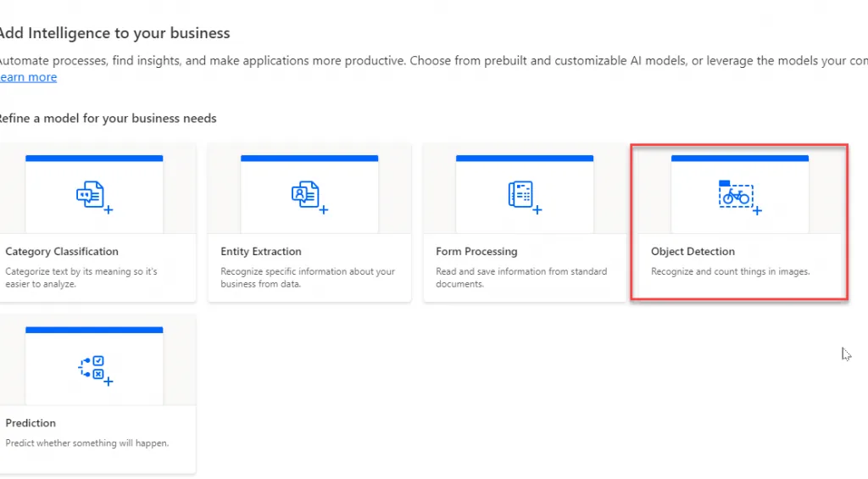Screen dimensions: 868x479
Task: Open the Form Processing title label
Action: click(476, 252)
